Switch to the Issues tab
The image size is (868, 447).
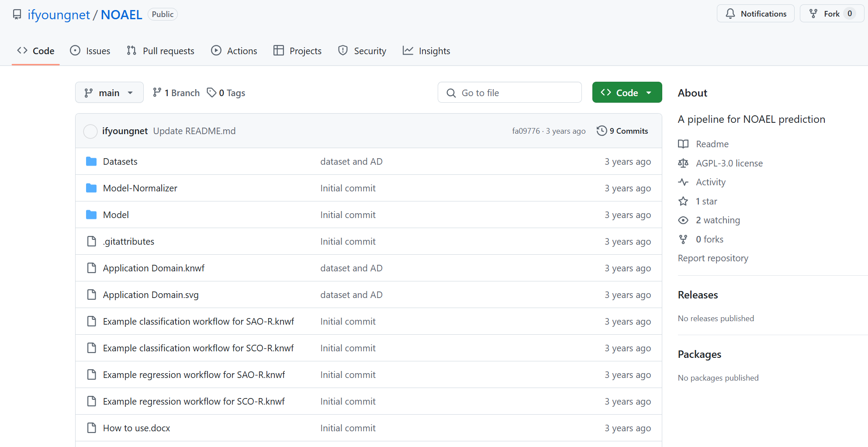(90, 51)
